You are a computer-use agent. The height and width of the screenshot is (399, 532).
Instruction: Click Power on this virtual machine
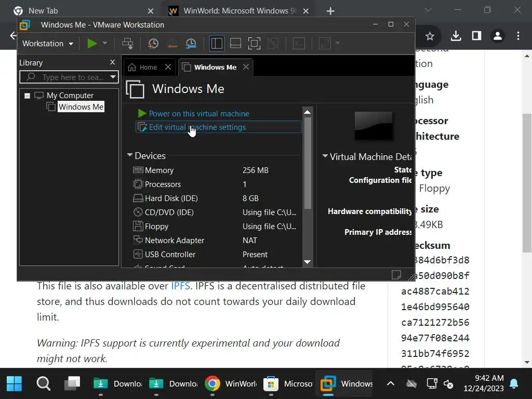199,114
